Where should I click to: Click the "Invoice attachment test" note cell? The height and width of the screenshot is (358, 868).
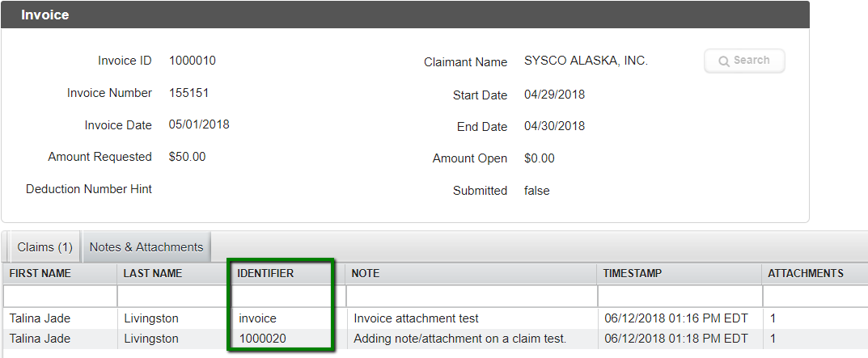coord(417,318)
